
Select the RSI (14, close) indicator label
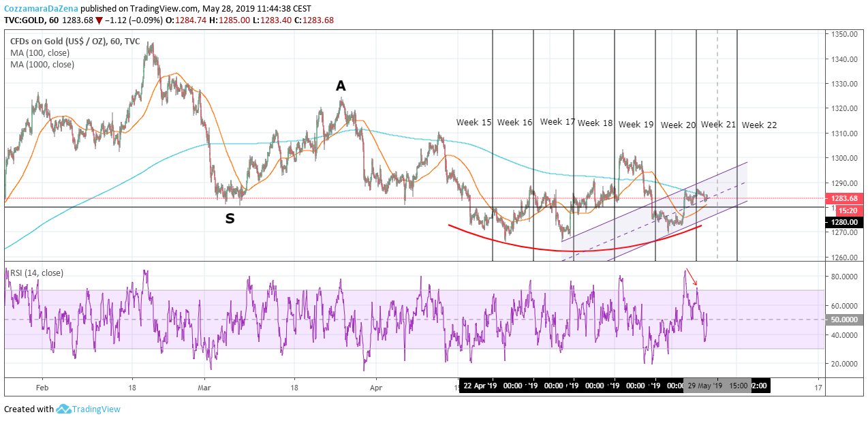pyautogui.click(x=35, y=273)
